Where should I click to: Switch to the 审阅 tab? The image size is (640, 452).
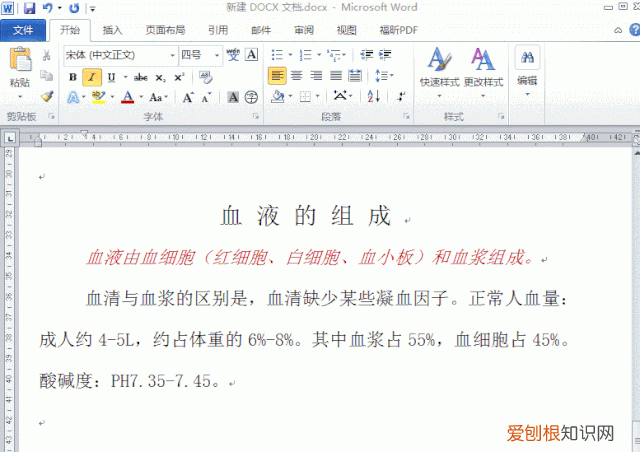[304, 30]
